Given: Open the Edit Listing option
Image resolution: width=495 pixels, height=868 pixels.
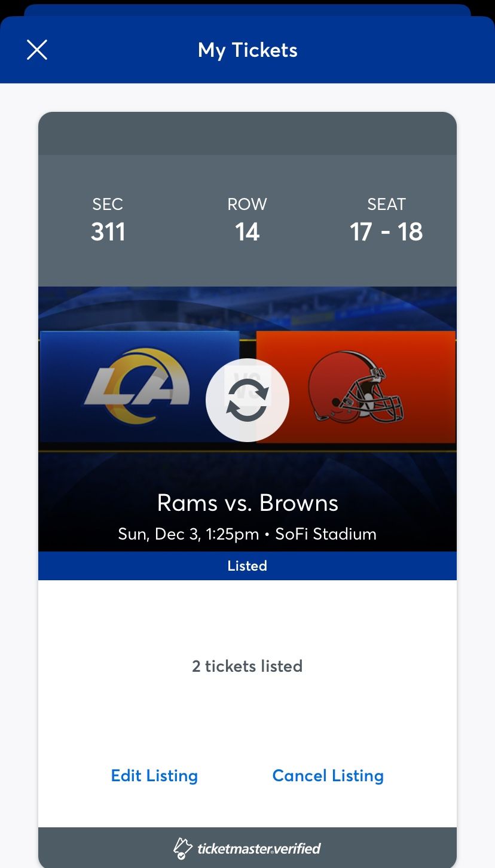Looking at the screenshot, I should 154,775.
